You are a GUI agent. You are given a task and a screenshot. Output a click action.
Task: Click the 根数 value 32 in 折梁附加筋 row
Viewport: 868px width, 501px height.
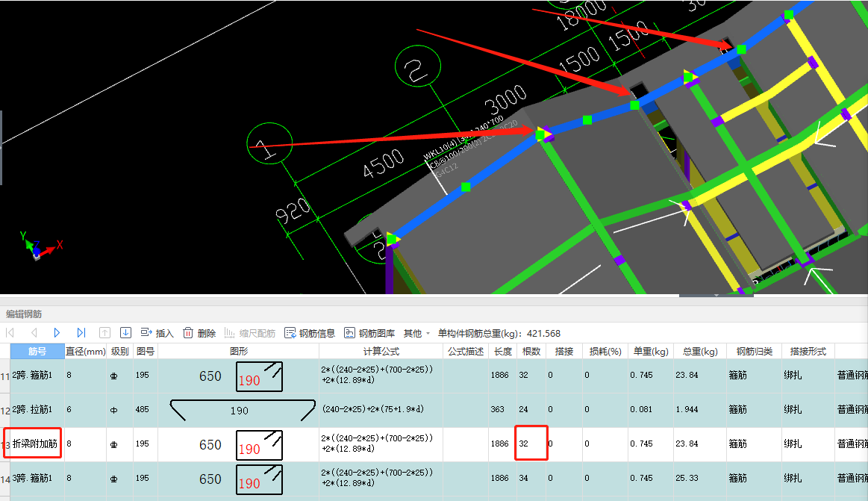(524, 444)
